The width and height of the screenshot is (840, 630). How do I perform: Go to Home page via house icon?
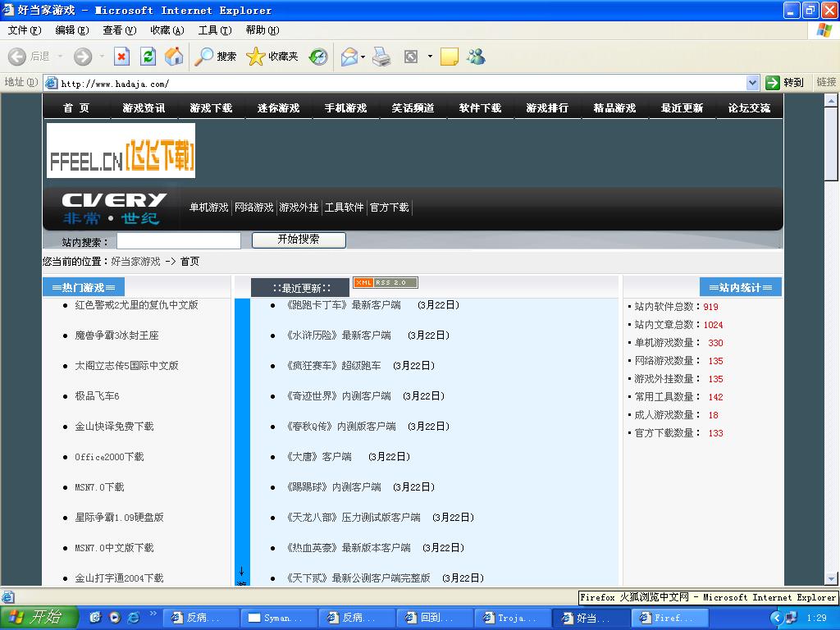click(174, 57)
